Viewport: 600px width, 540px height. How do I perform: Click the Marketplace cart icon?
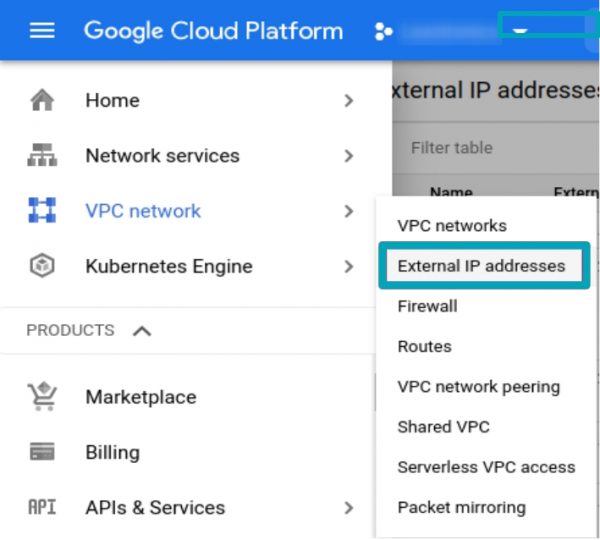pyautogui.click(x=42, y=397)
